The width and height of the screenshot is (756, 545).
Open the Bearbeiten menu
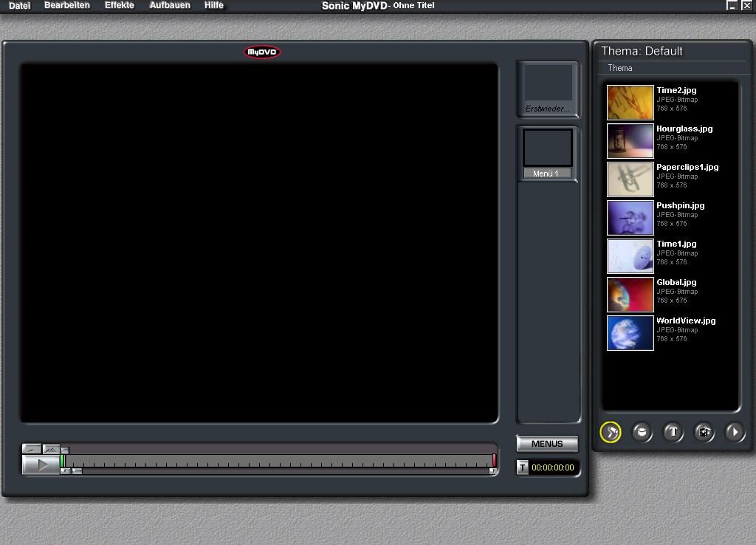(67, 5)
